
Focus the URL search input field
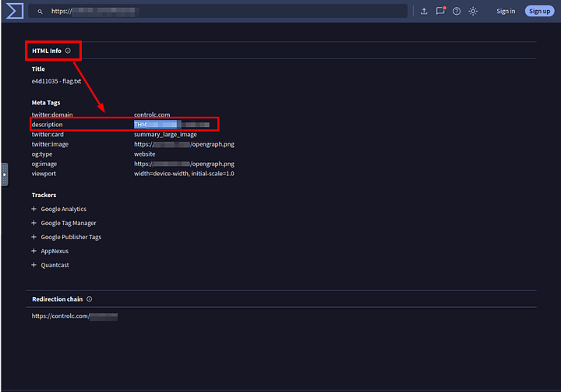coord(217,11)
